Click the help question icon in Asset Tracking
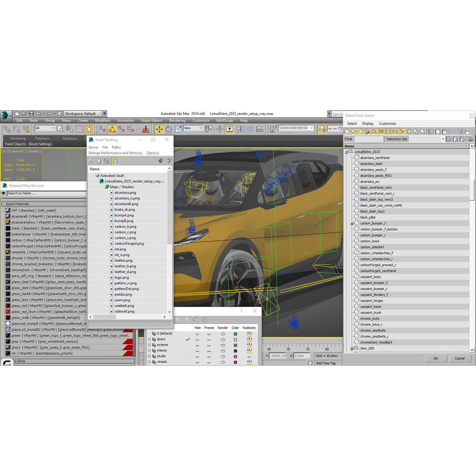 click(x=169, y=161)
